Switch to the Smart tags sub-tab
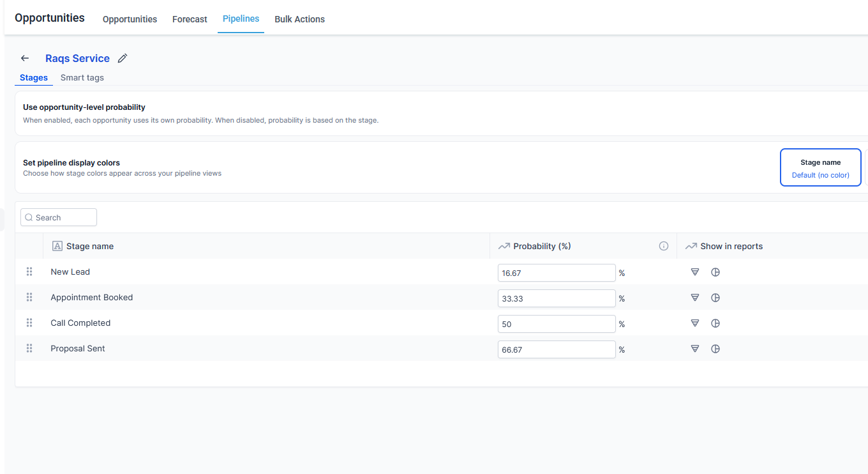Viewport: 868px width, 474px height. coord(82,77)
